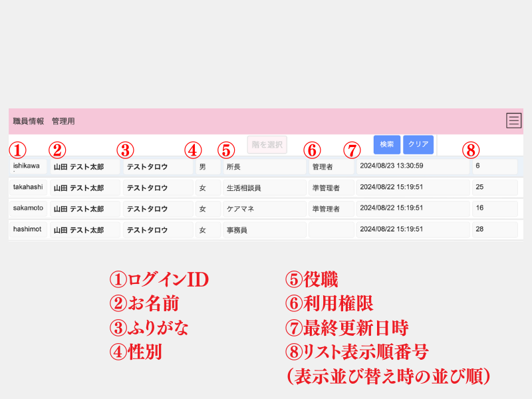532x399 pixels.
Task: Click the 所長 position field
Action: [x=263, y=167]
